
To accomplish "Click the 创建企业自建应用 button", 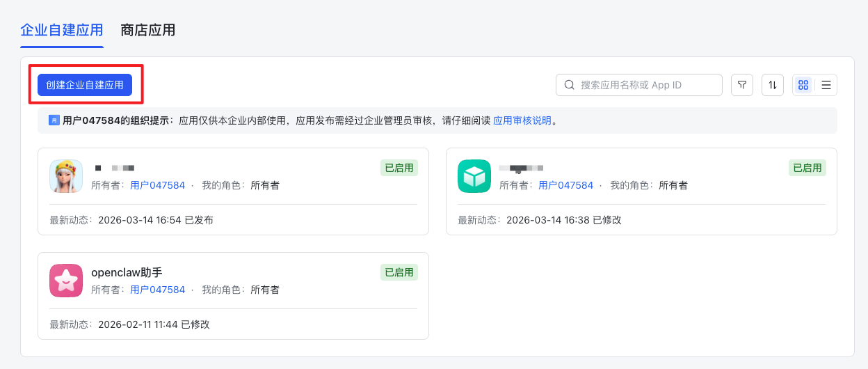I will pyautogui.click(x=85, y=85).
